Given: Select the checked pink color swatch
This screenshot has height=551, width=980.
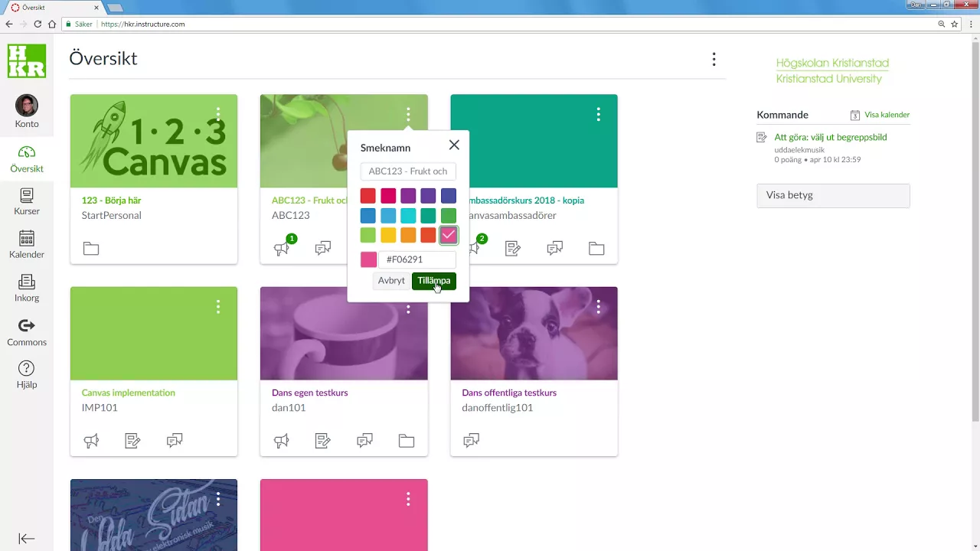Looking at the screenshot, I should tap(449, 236).
